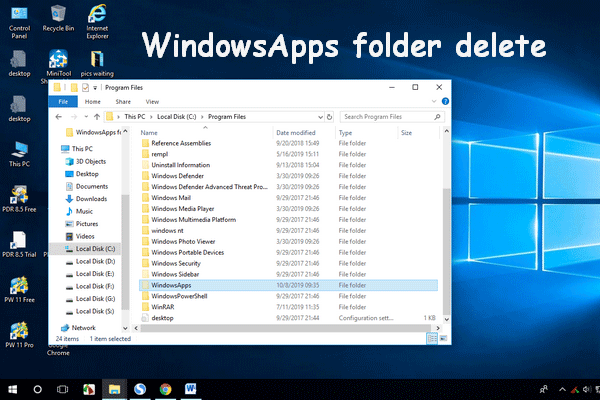Select Local Disk (D:) in navigation pane
This screenshot has height=400, width=600.
(x=96, y=260)
